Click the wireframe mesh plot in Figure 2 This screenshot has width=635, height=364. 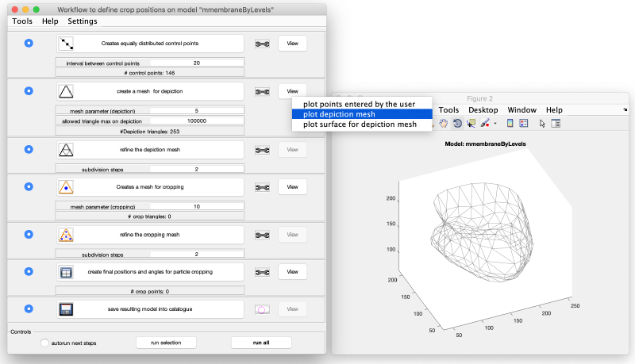click(x=482, y=232)
